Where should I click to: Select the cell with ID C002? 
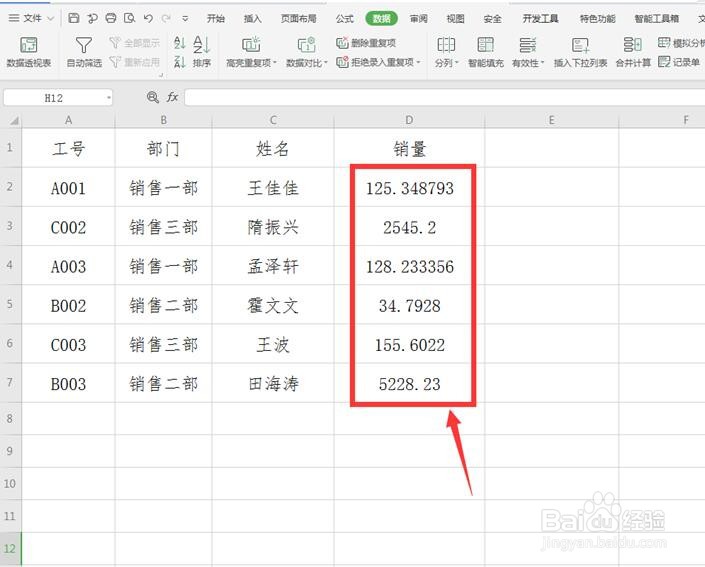tap(68, 227)
